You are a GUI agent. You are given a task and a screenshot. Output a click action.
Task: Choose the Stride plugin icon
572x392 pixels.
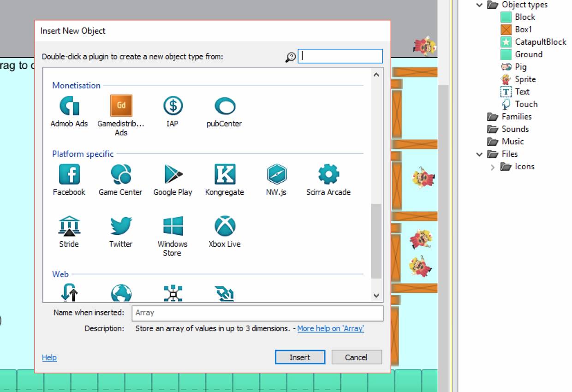click(69, 226)
